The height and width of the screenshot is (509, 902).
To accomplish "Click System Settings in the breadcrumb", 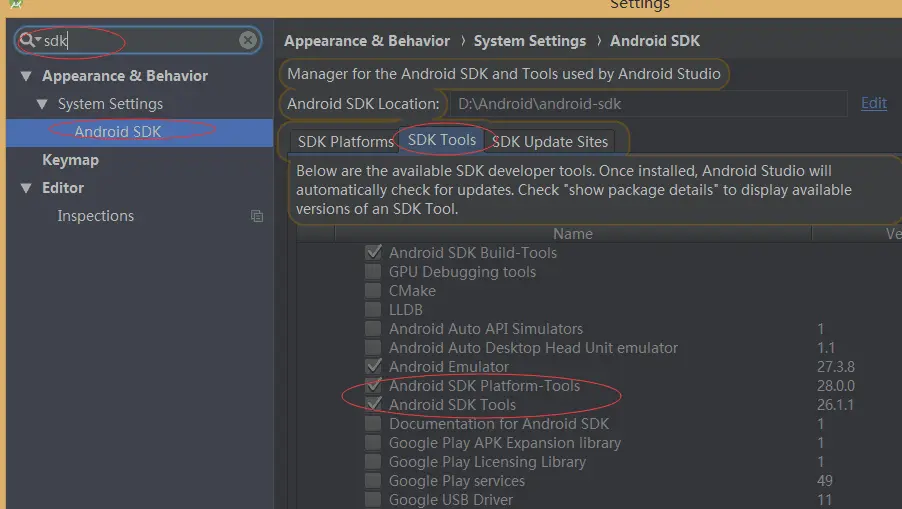I will (530, 41).
